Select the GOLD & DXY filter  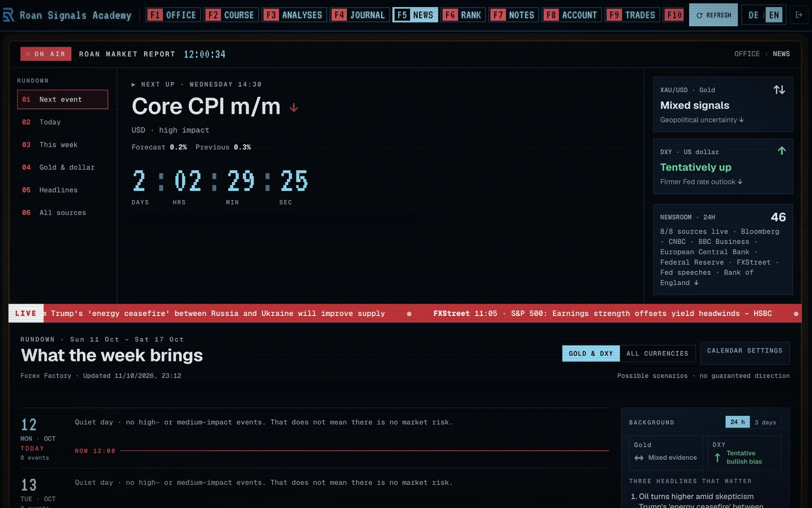click(591, 354)
